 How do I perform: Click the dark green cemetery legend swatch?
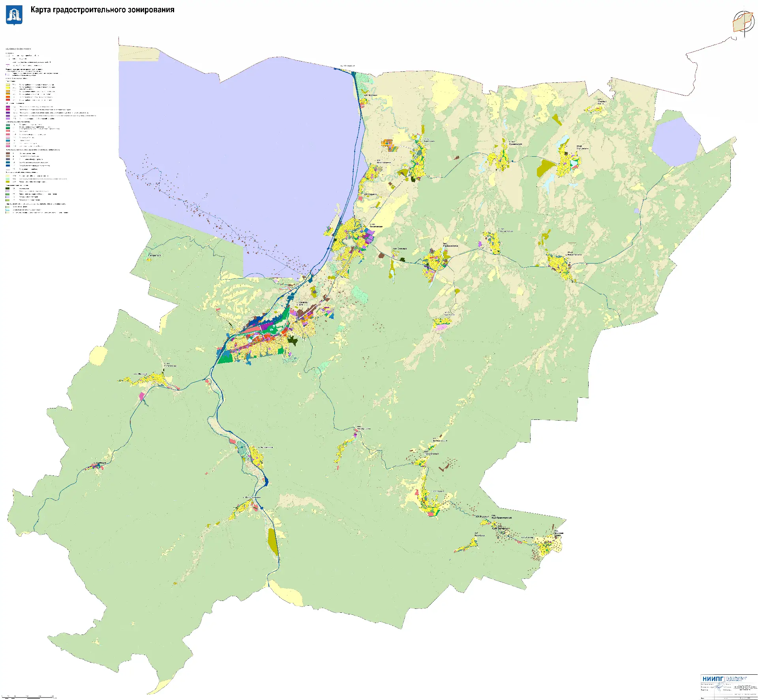pos(8,188)
